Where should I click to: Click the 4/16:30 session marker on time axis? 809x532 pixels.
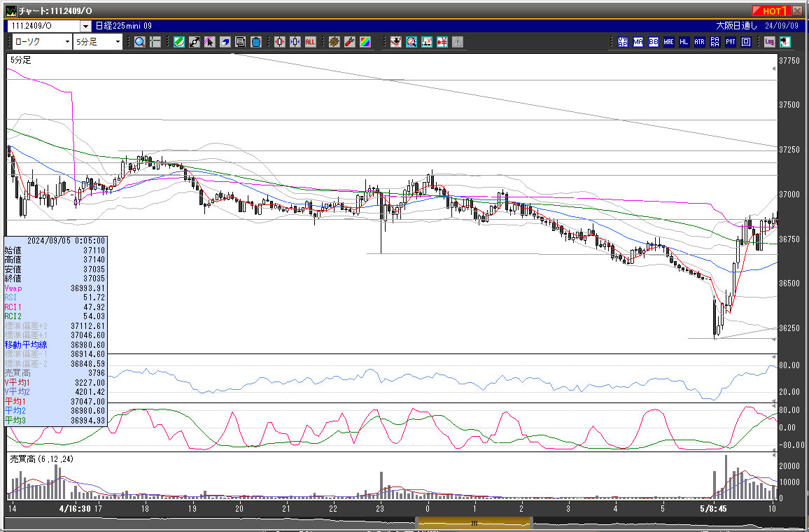(76, 509)
